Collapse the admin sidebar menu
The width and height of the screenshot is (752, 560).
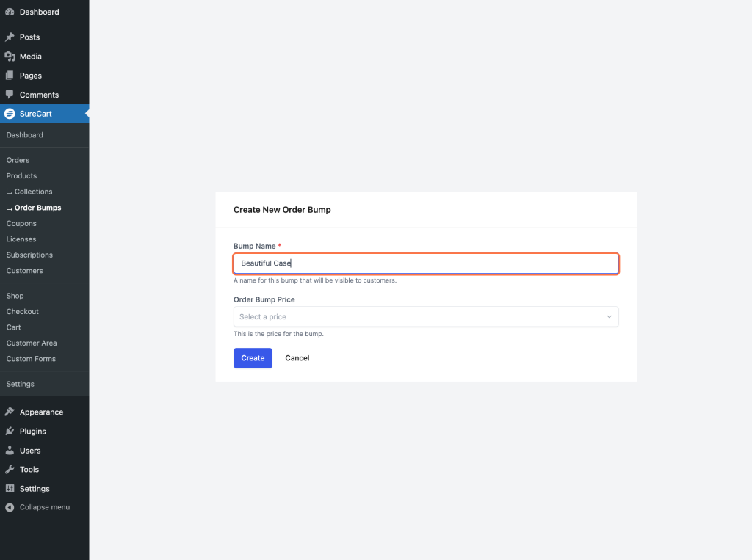pyautogui.click(x=38, y=507)
